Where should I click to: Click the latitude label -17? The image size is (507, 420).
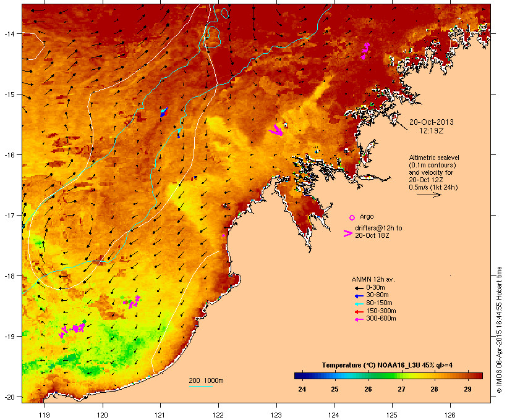9,215
